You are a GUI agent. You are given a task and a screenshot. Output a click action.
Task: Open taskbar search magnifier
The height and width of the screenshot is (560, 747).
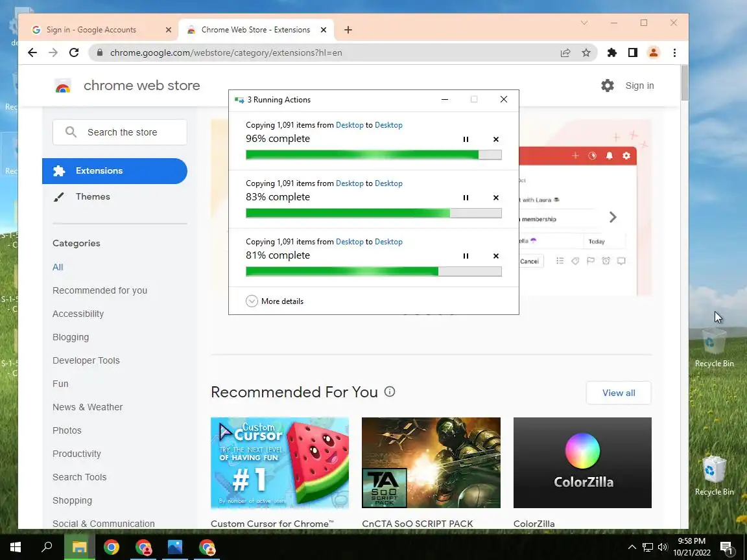click(x=47, y=547)
